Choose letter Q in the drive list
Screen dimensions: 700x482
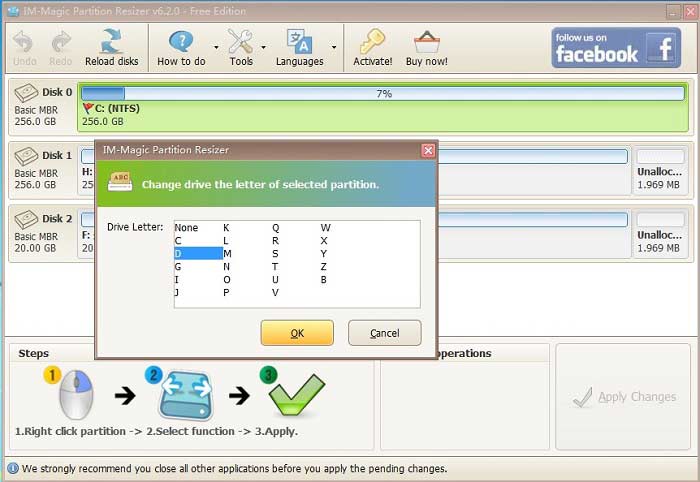275,228
